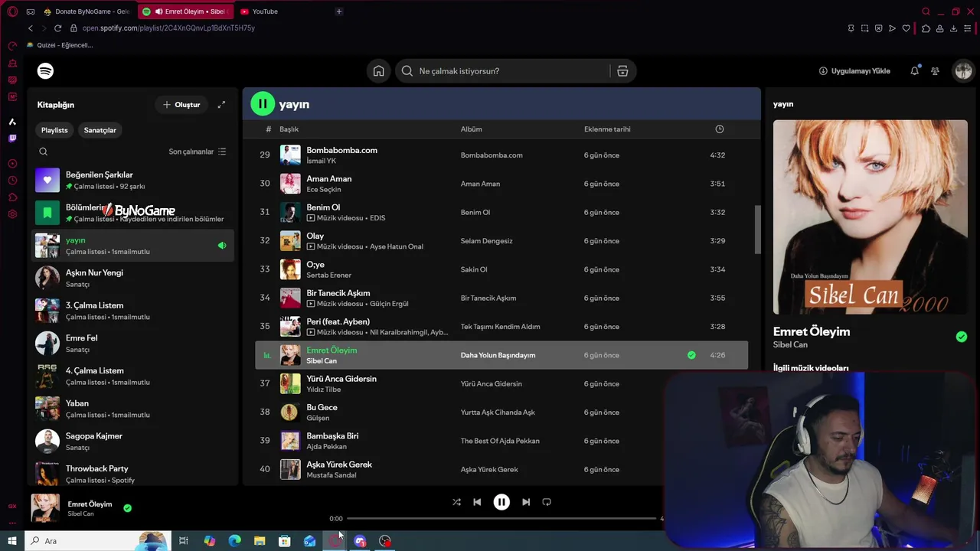
Task: Open File Explorer from the taskbar
Action: [x=260, y=541]
